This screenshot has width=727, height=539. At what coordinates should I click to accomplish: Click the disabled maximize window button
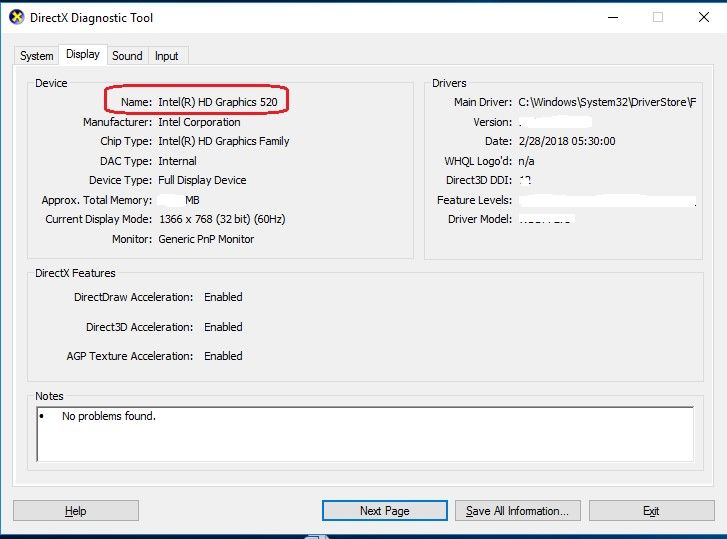point(658,18)
